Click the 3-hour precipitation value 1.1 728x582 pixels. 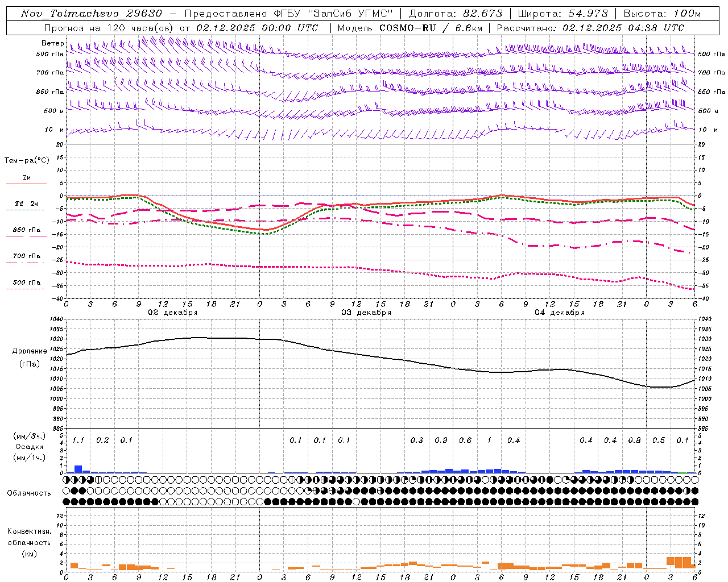coord(78,440)
